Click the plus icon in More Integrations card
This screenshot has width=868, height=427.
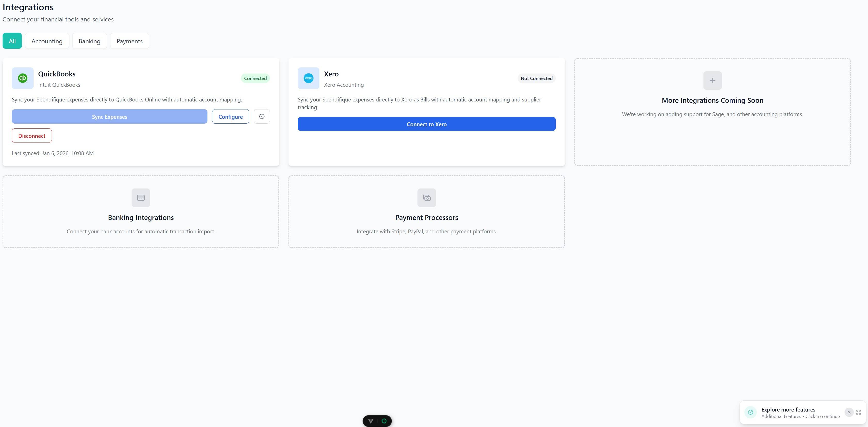click(712, 80)
